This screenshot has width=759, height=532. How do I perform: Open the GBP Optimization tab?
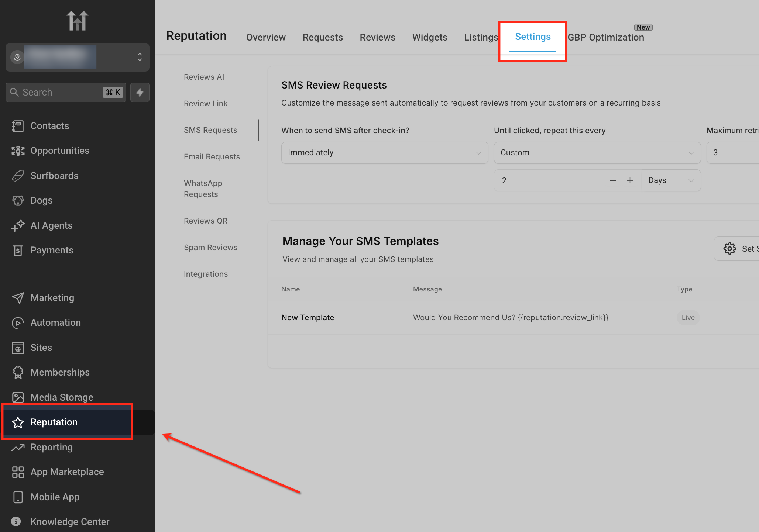(x=605, y=37)
